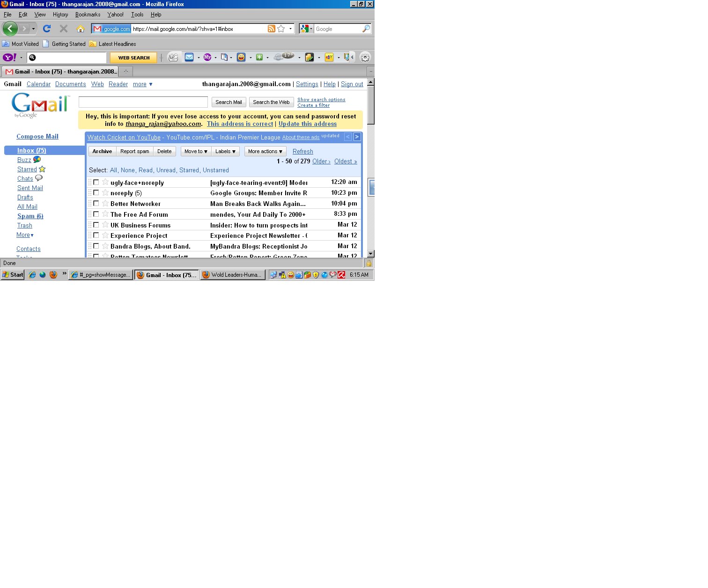Click the WEB SEARCH button
The width and height of the screenshot is (708, 588).
pyautogui.click(x=134, y=58)
